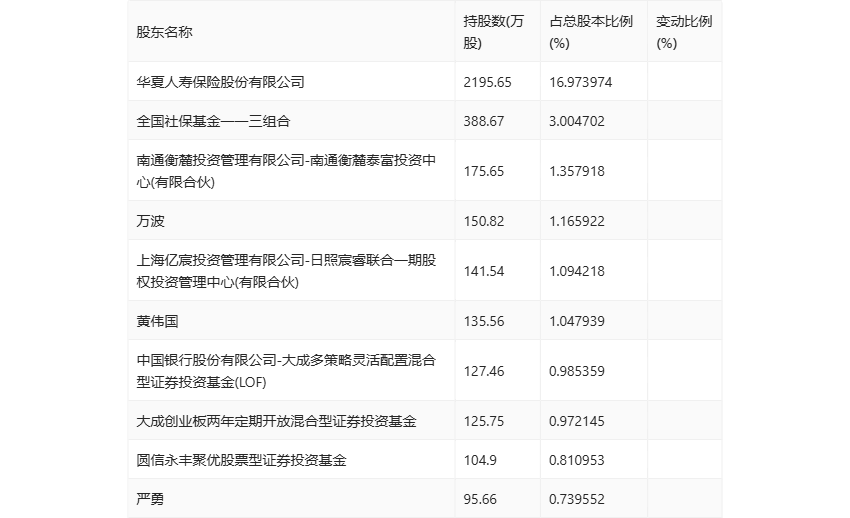Click the value 135.56
Viewport: 850px width, 518px height.
[x=484, y=321]
